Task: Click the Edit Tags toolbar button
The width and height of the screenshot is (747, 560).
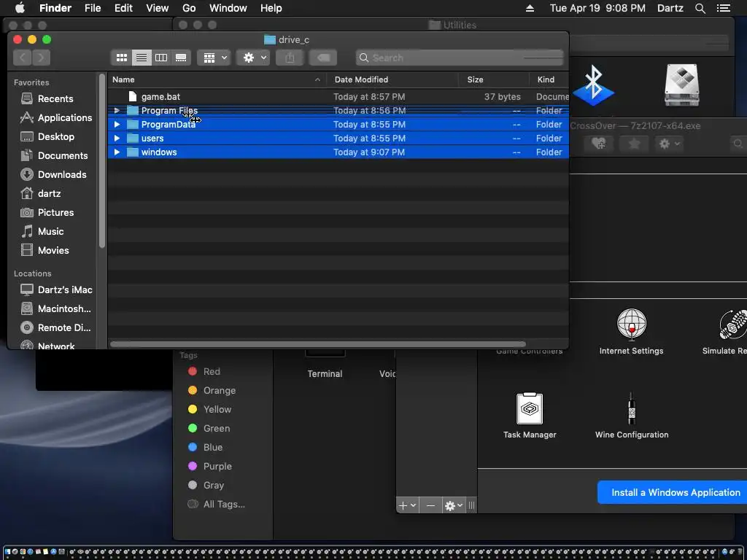Action: coord(323,58)
